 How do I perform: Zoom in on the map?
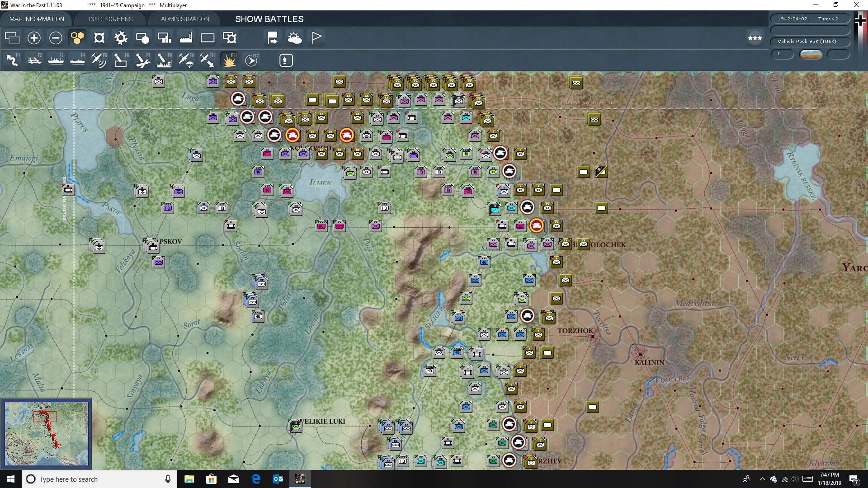pos(34,38)
